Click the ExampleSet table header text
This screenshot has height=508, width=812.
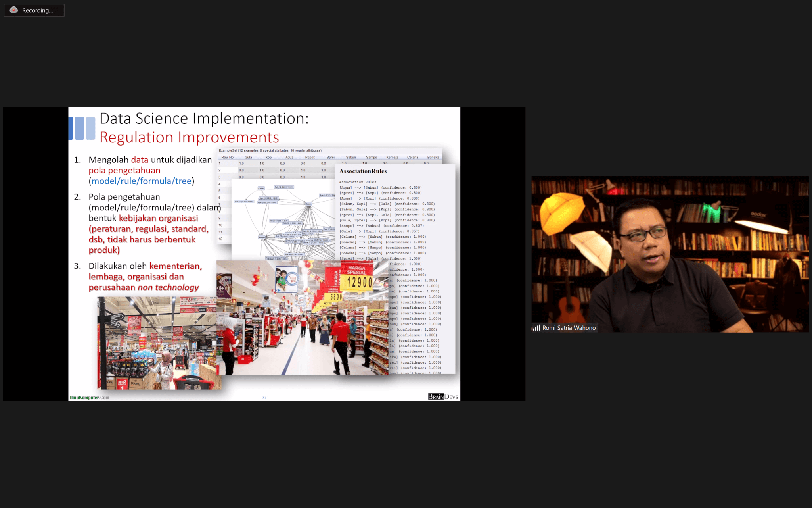(x=270, y=150)
